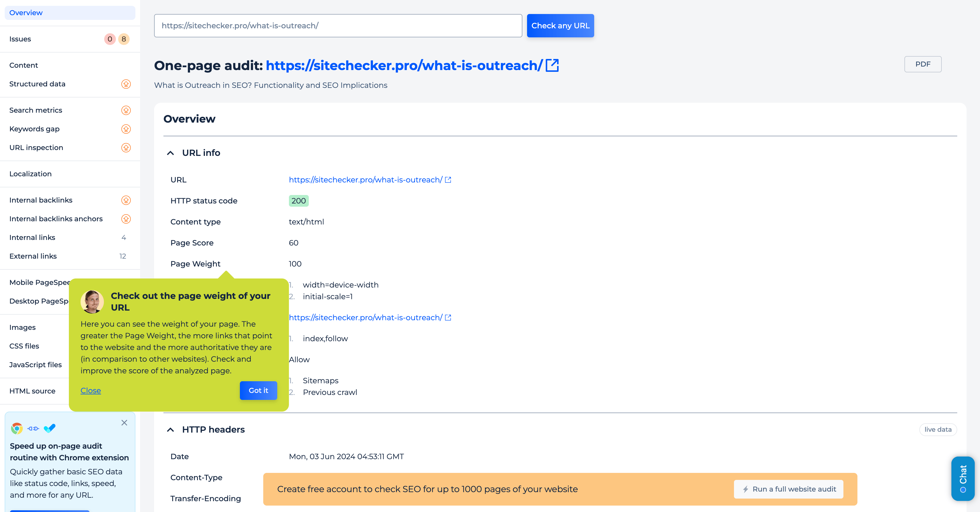This screenshot has width=980, height=512.
Task: Click Got it in the tooltip
Action: (258, 391)
